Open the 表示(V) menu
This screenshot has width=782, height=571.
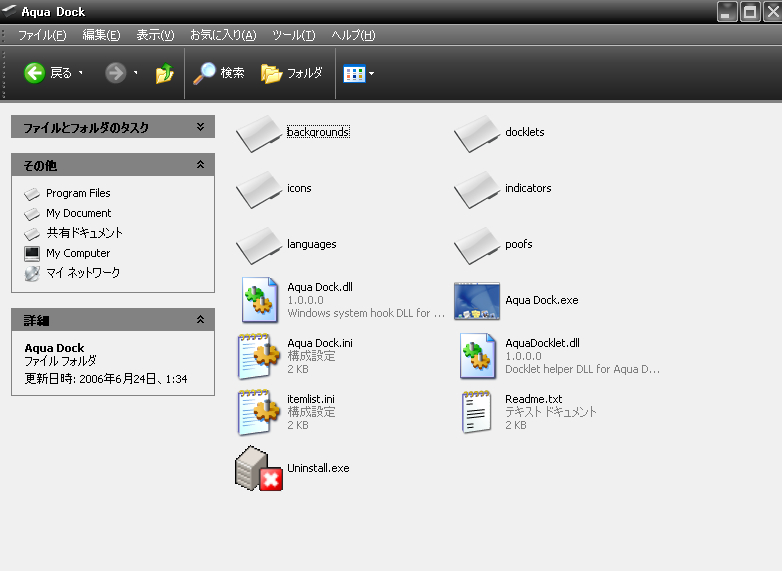pos(155,35)
